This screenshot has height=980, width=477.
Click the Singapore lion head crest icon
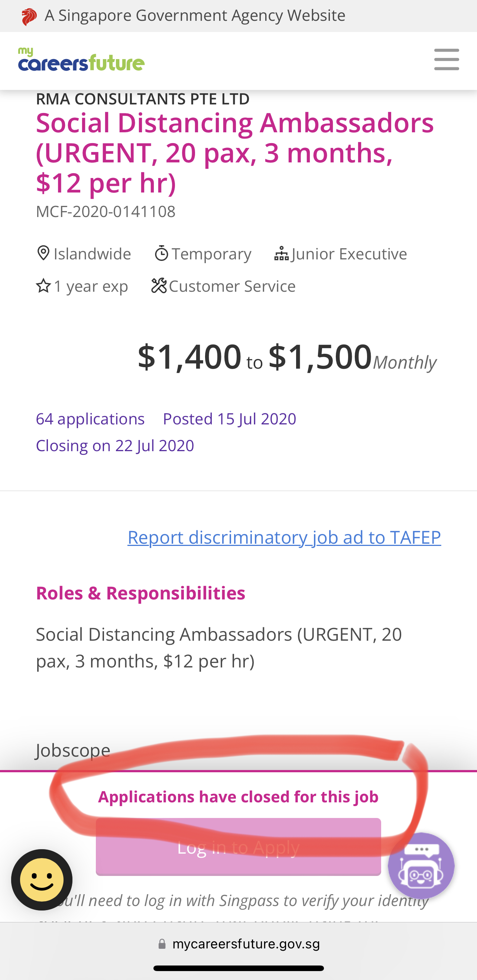29,16
